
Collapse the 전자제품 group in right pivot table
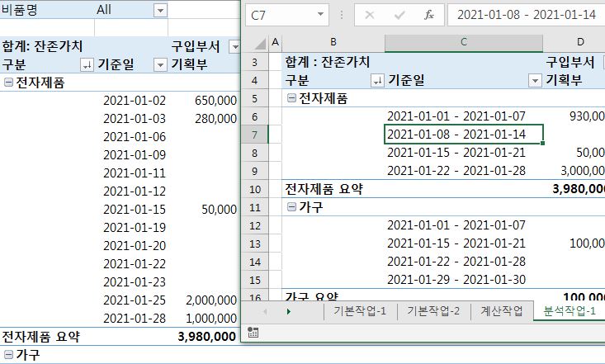(291, 98)
